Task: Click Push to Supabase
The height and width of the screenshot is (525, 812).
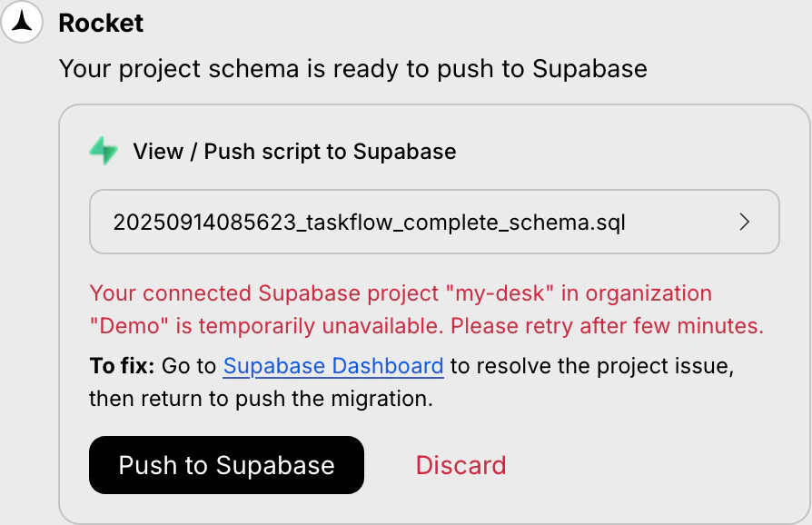Action: [226, 465]
